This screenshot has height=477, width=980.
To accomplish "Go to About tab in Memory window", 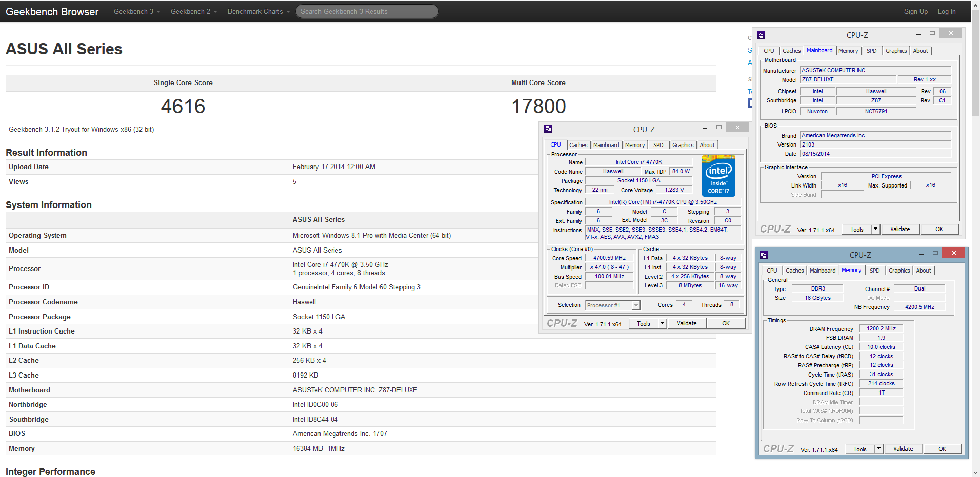I will (924, 271).
